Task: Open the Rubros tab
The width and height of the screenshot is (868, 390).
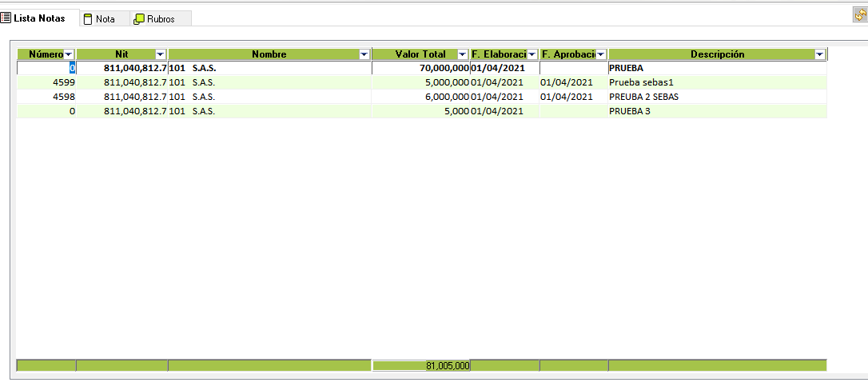Action: coord(161,19)
